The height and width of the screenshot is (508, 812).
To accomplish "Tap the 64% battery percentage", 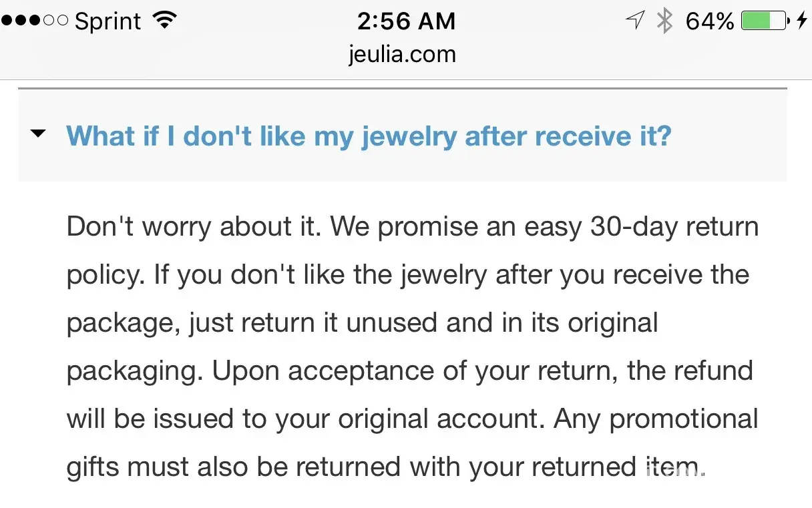I will 710,21.
